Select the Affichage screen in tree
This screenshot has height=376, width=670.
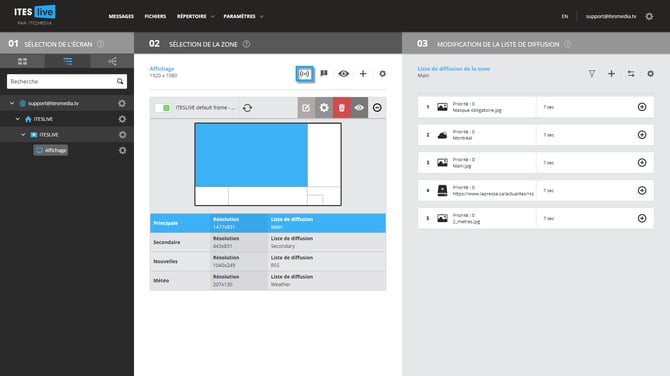coord(51,150)
